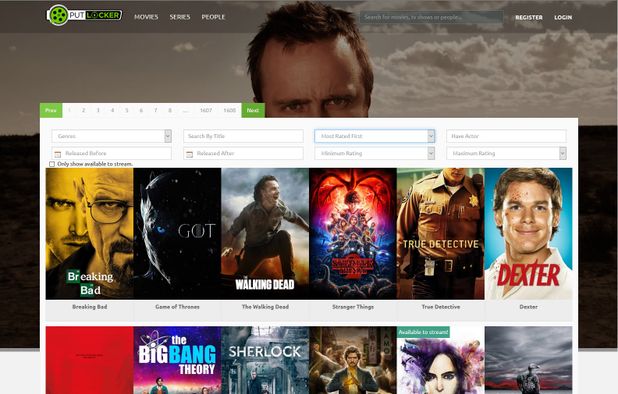Screen dimensions: 618x394
Task: Open the Movies menu item
Action: [x=146, y=17]
